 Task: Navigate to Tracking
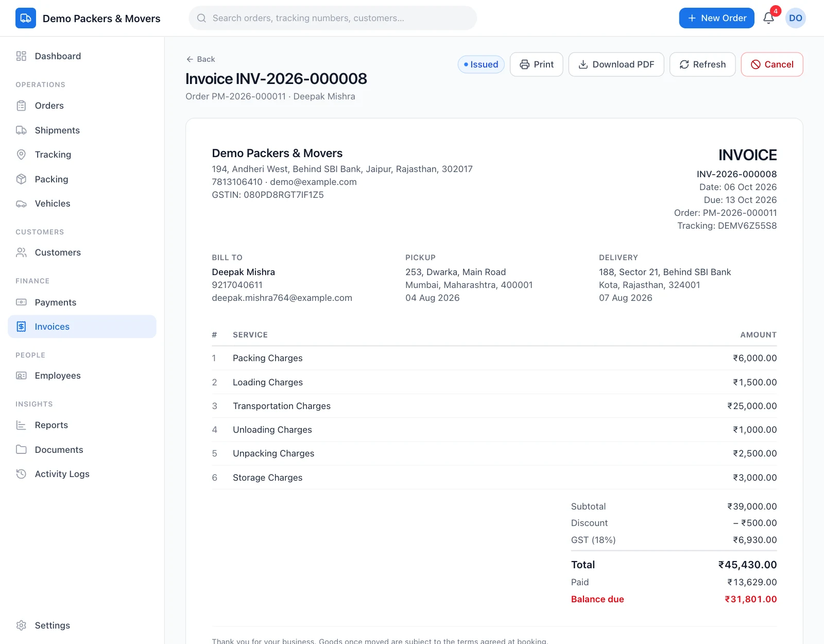tap(82, 155)
